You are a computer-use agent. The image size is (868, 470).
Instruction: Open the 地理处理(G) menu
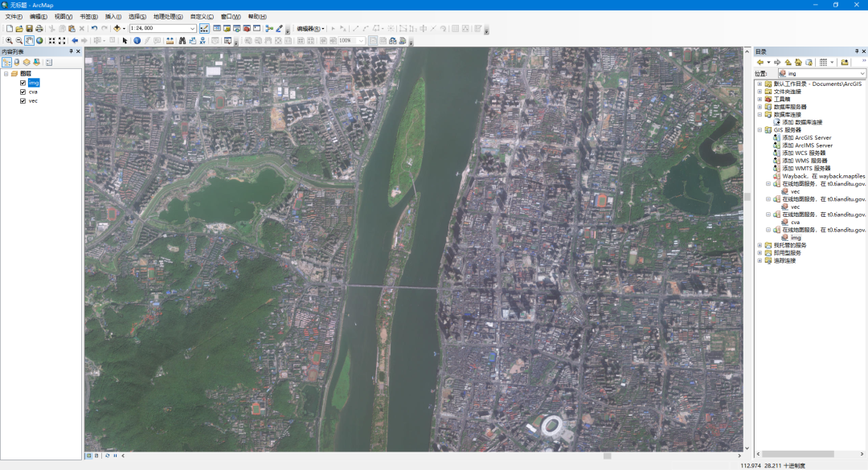(168, 17)
